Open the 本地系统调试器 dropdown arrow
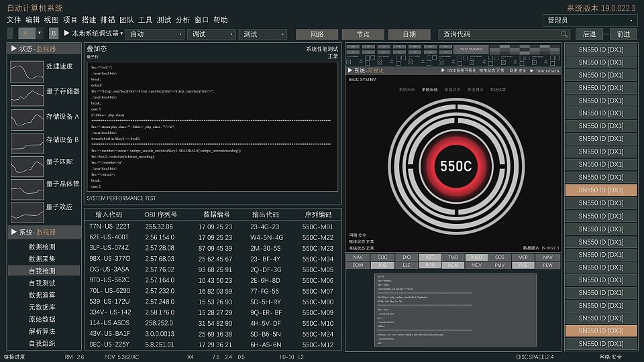 (x=121, y=34)
